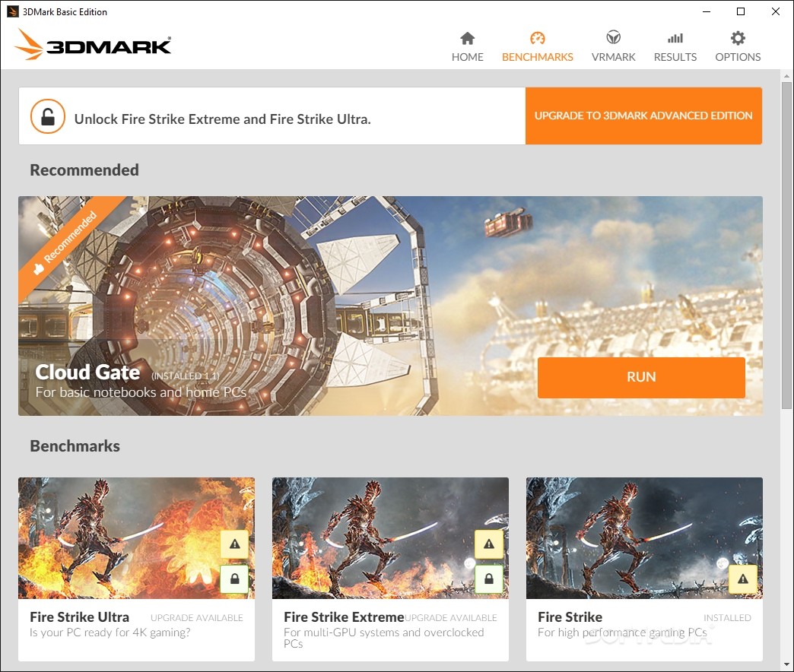
Task: Click the lock badge on Fire Strike Ultra
Action: [x=234, y=579]
